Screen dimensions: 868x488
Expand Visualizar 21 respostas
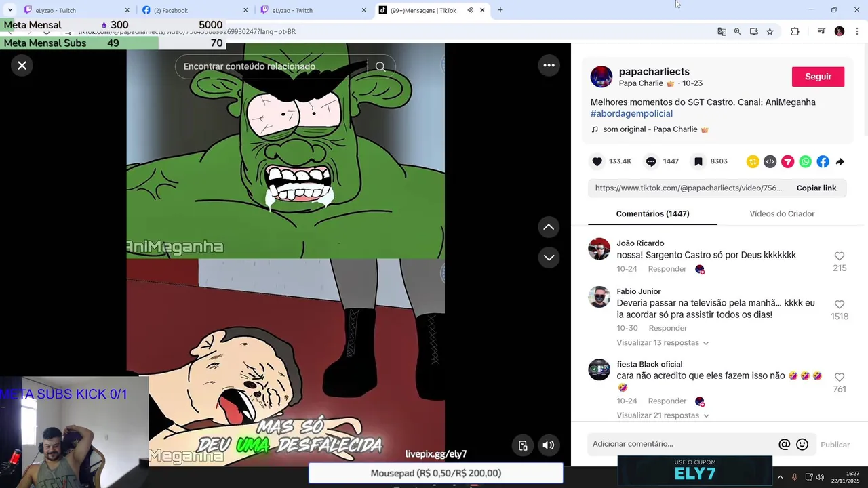pyautogui.click(x=663, y=415)
